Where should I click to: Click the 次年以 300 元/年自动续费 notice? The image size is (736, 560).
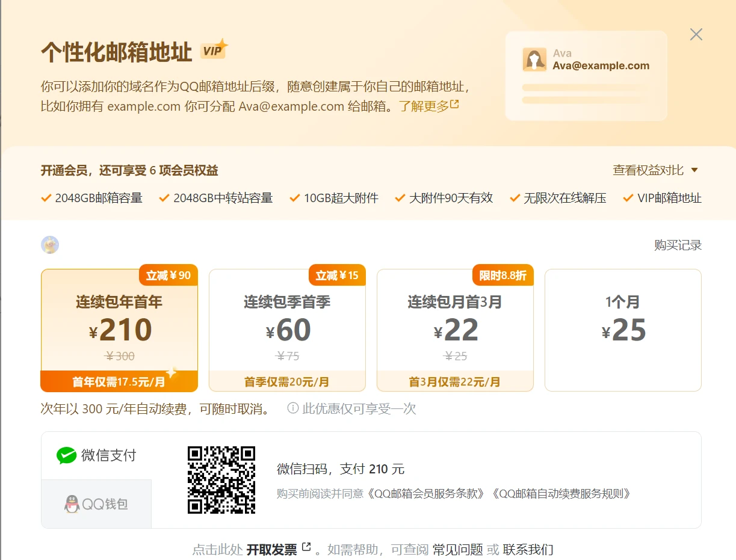pos(155,409)
